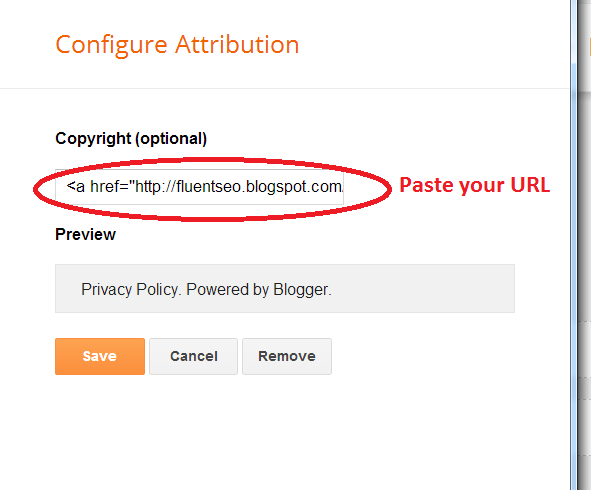The image size is (591, 490).
Task: Click the Remove button
Action: pos(287,356)
